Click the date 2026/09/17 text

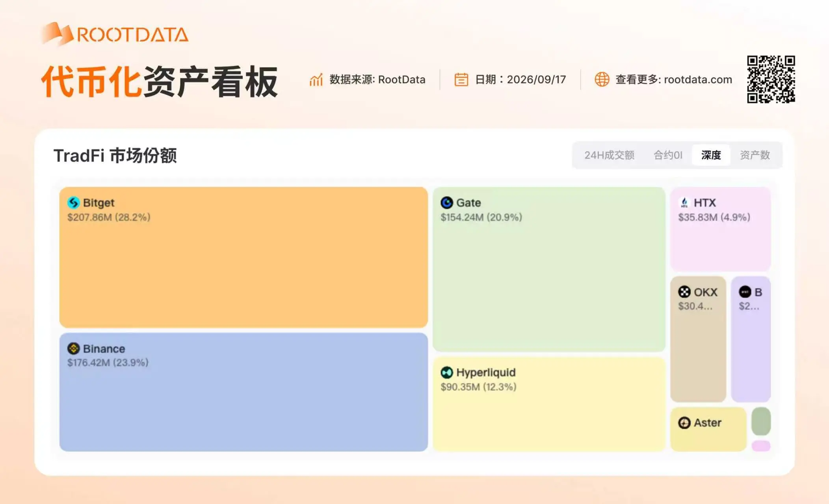pyautogui.click(x=537, y=80)
